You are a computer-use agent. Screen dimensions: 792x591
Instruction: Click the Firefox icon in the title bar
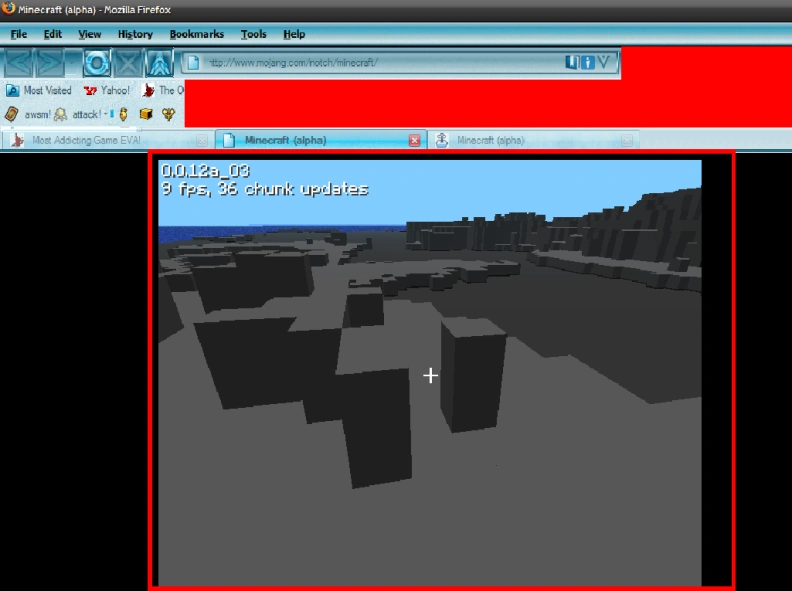point(9,9)
